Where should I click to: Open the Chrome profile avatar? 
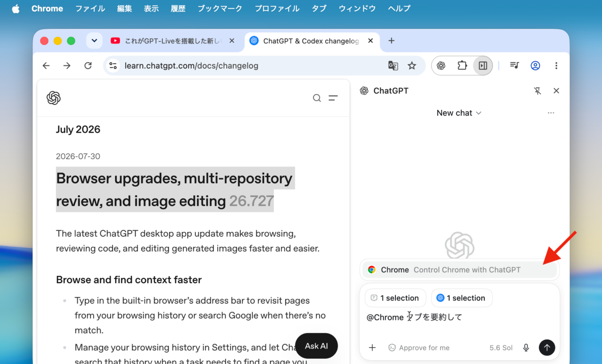pyautogui.click(x=535, y=66)
